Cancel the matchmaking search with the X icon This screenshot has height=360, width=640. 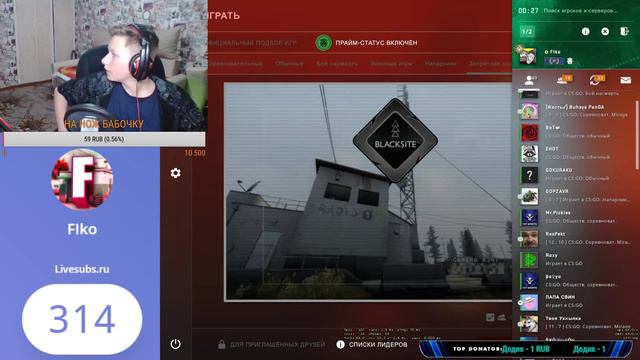(x=605, y=31)
